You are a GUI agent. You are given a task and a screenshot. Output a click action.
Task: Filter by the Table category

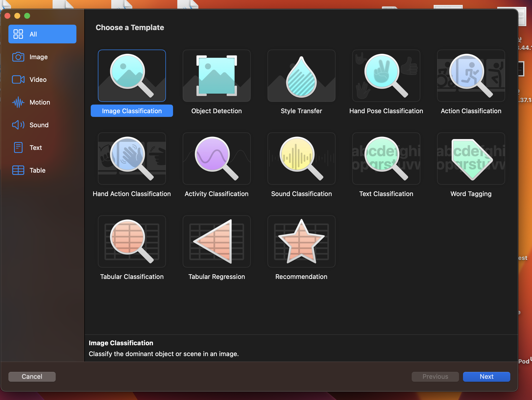pyautogui.click(x=37, y=170)
